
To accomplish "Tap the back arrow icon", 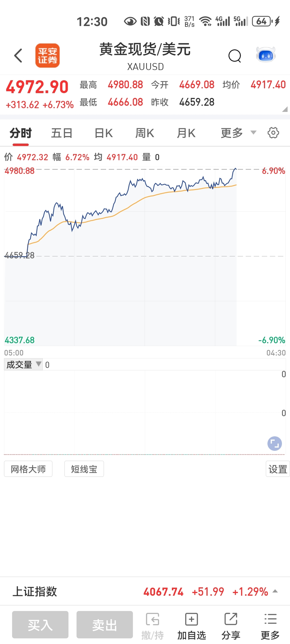I will 18,56.
